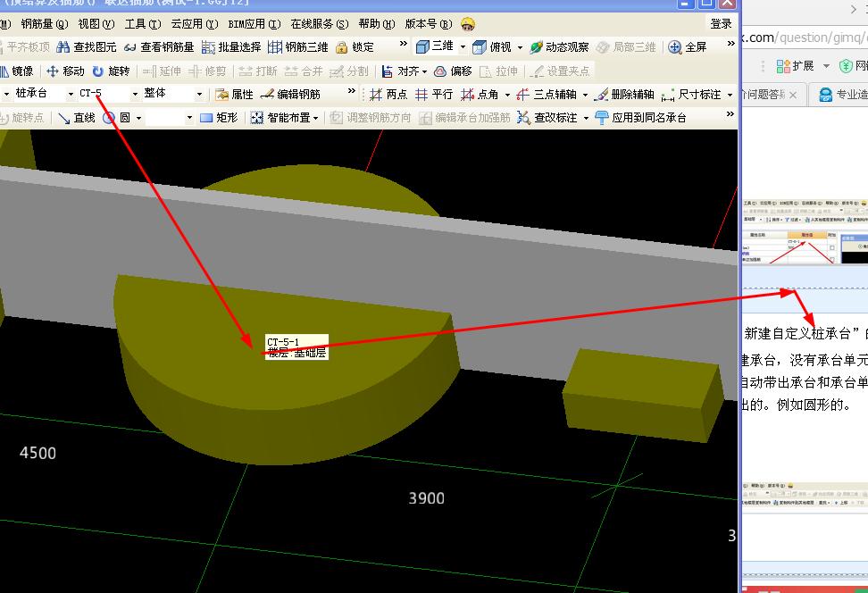Select the 移动 move tool
The width and height of the screenshot is (868, 593).
pyautogui.click(x=66, y=71)
